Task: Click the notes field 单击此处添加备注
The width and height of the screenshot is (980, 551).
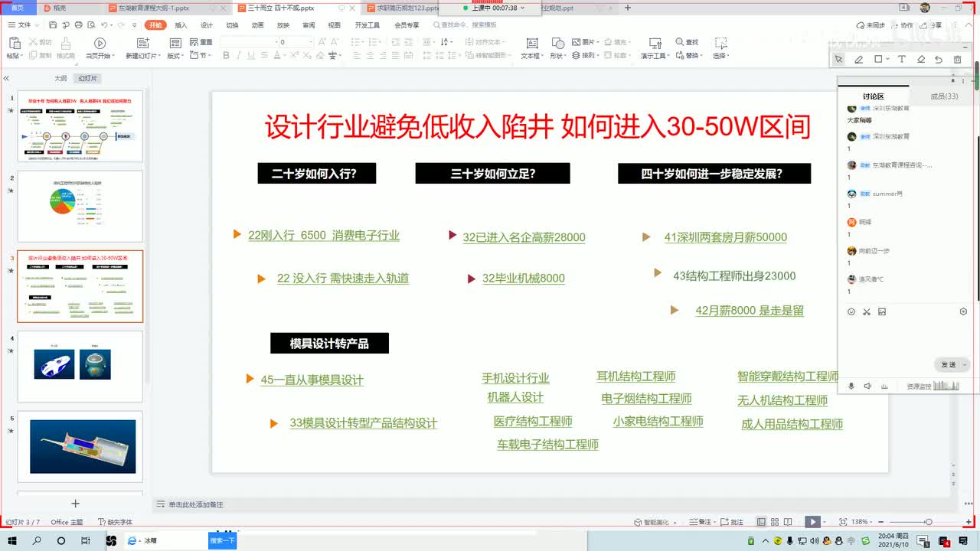Action: point(196,504)
